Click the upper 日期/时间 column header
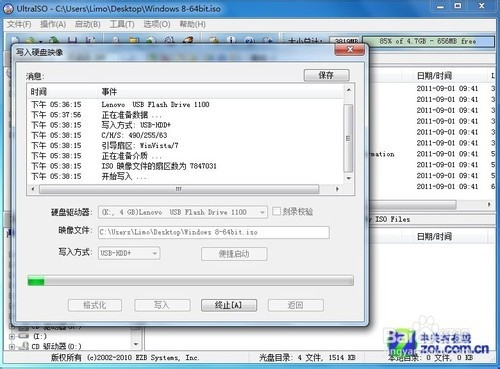The height and width of the screenshot is (369, 500). (434, 76)
